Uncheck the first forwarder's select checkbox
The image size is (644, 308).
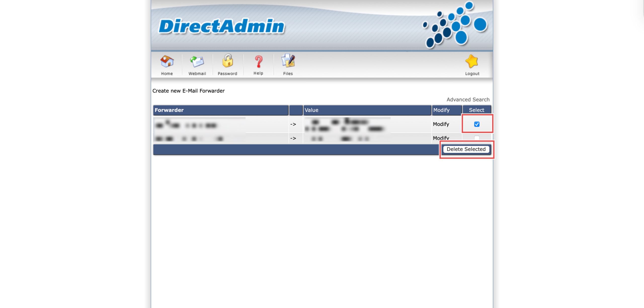476,124
